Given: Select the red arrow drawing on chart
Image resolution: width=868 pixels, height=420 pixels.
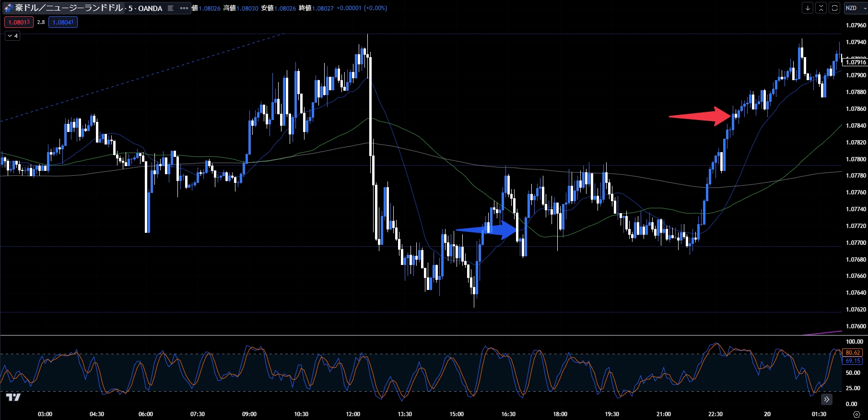Looking at the screenshot, I should tap(699, 116).
